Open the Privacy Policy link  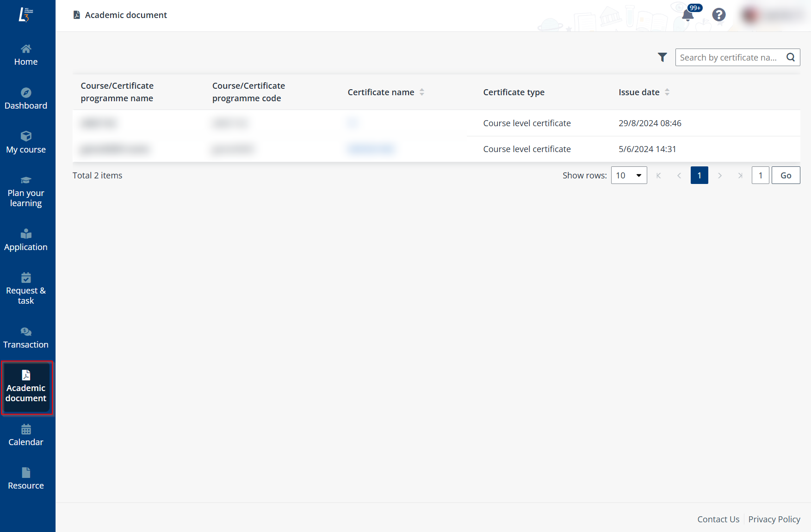click(774, 519)
